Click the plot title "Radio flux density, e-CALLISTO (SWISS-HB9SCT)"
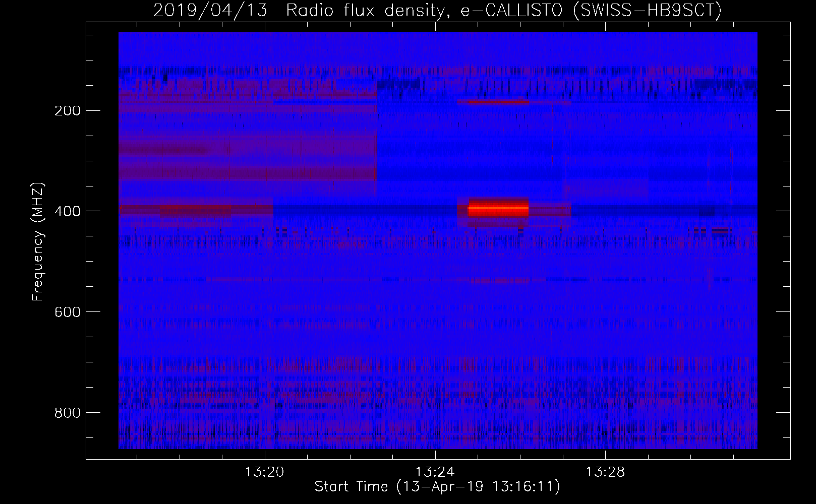The height and width of the screenshot is (504, 816). (504, 11)
